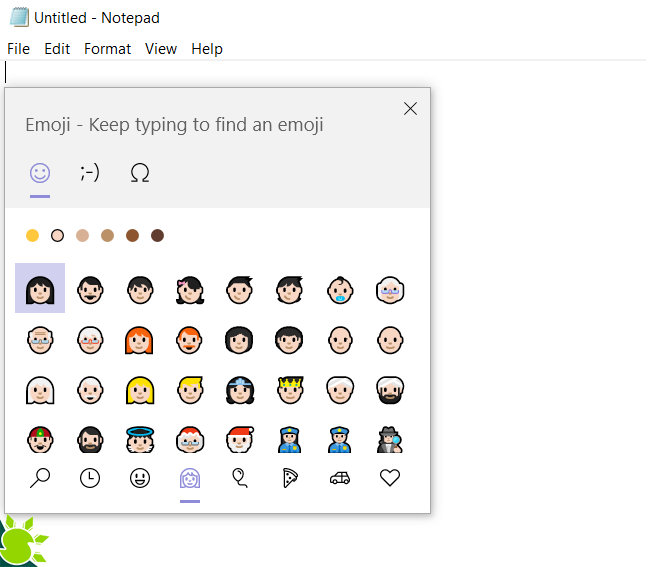This screenshot has width=666, height=567.
Task: Open the Format menu
Action: pos(107,49)
